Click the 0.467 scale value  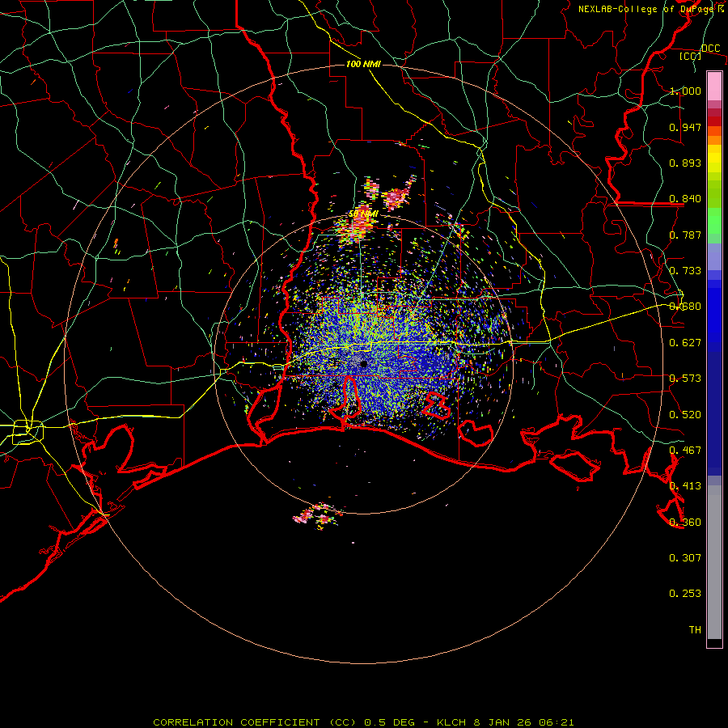[x=685, y=451]
